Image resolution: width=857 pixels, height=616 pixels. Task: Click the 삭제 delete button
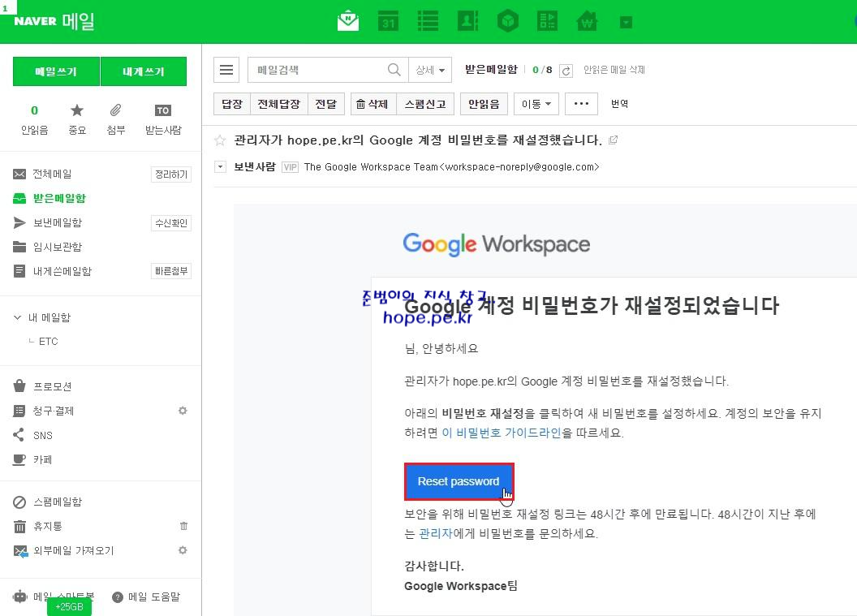tap(373, 104)
